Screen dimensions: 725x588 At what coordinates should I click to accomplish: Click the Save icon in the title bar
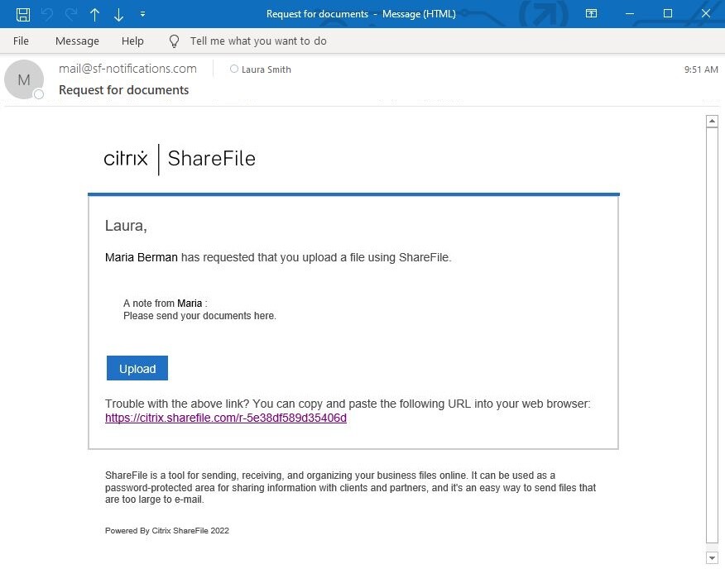(x=23, y=14)
